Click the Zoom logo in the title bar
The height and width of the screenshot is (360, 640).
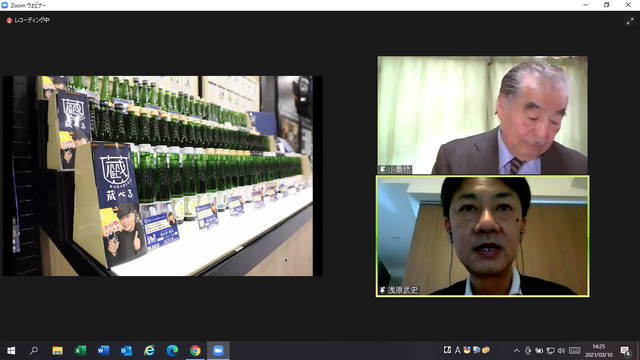pos(4,5)
